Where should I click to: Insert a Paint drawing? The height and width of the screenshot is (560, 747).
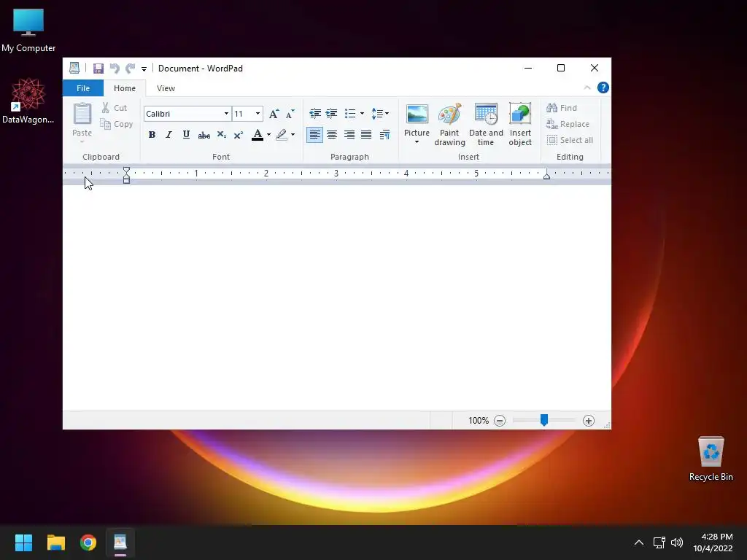click(449, 124)
